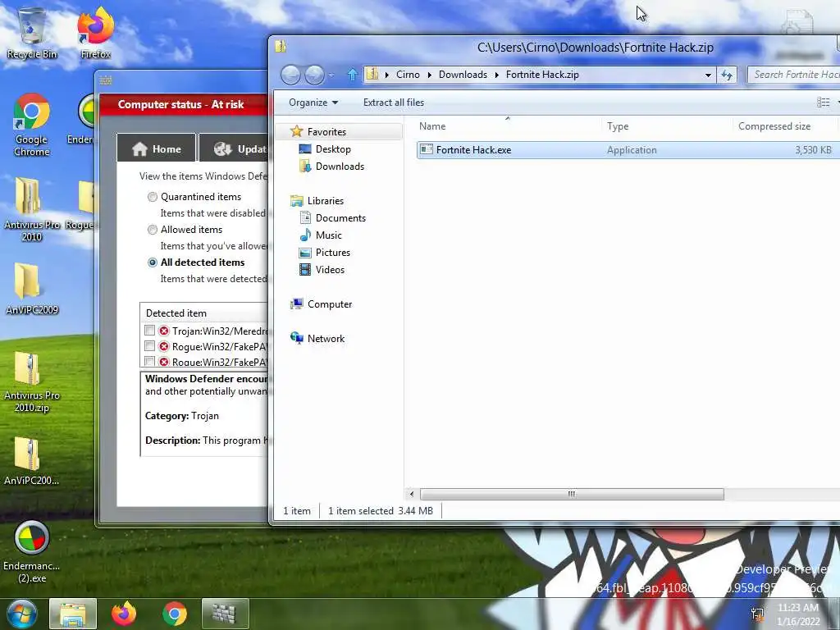Viewport: 840px width, 630px height.
Task: Open the Firefox desktop shortcut
Action: (x=96, y=32)
